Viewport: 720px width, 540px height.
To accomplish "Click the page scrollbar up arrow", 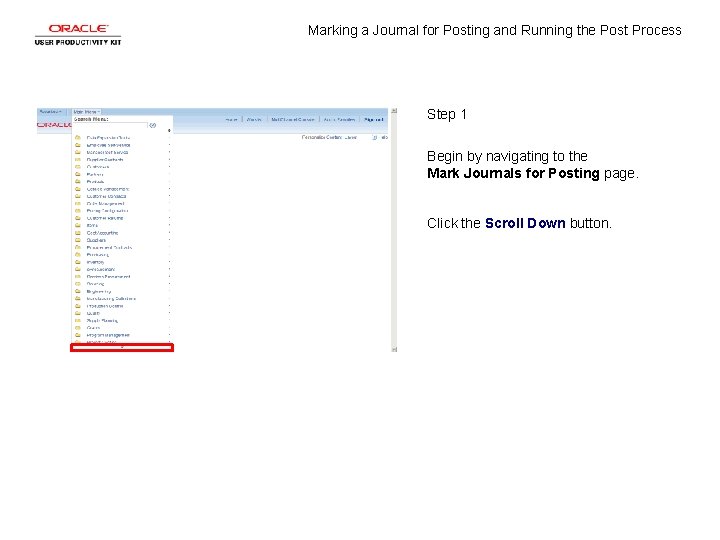I will 394,111.
